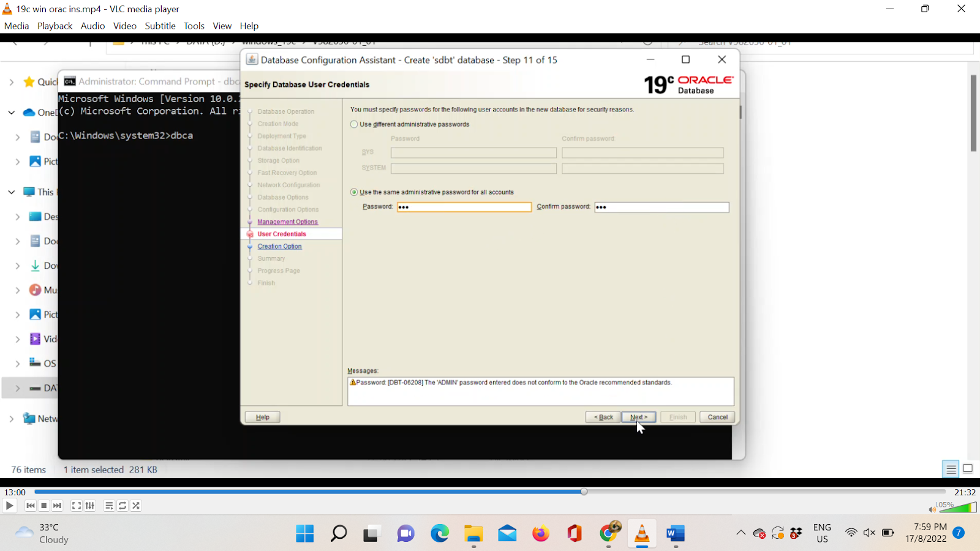
Task: Expand the Music folder node
Action: pos(17,290)
